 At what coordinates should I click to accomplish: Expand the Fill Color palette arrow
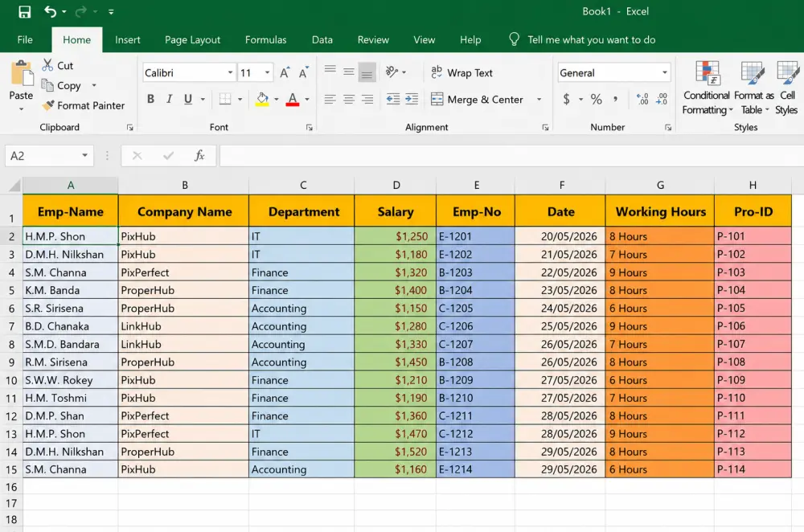[x=277, y=100]
